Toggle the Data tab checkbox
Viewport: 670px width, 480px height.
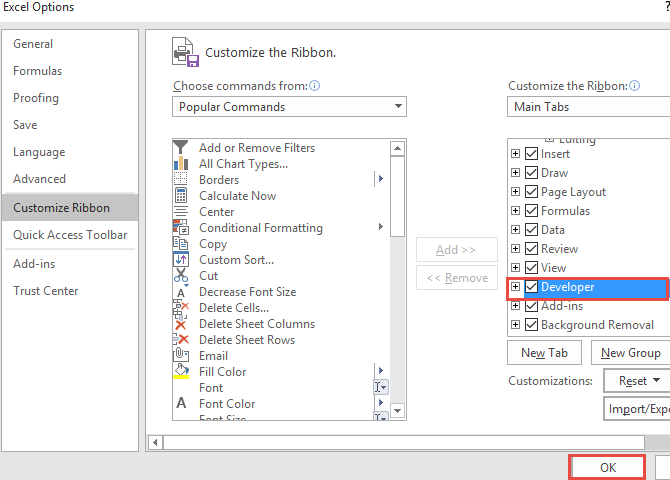pyautogui.click(x=531, y=230)
